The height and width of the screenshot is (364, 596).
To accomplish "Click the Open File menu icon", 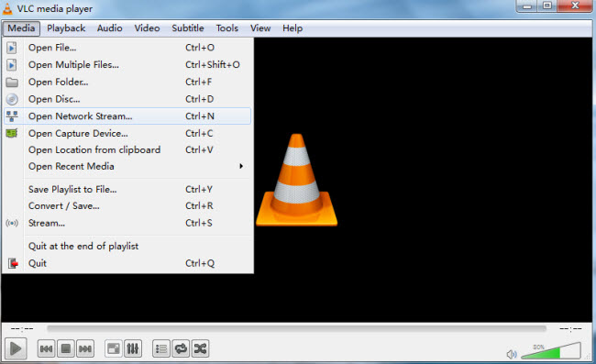I will tap(12, 48).
